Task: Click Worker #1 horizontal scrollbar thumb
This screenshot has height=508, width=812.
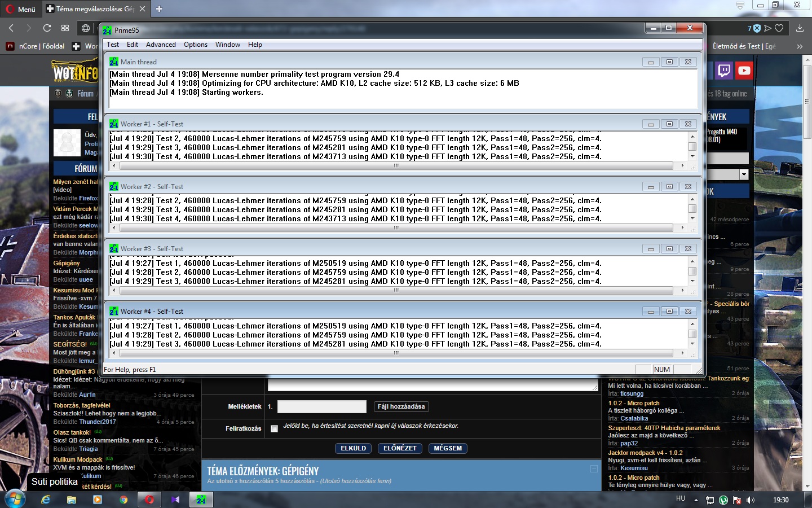Action: (396, 165)
